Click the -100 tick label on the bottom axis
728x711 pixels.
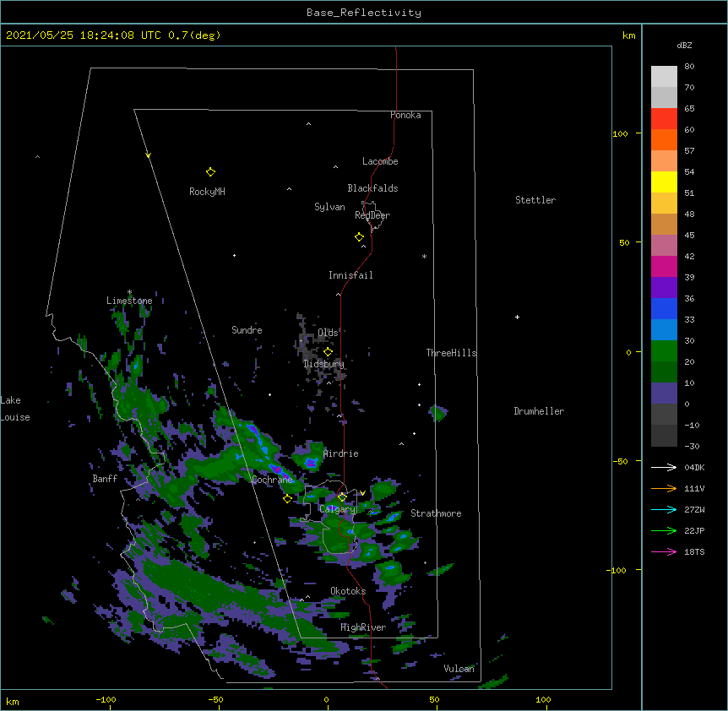pos(106,699)
